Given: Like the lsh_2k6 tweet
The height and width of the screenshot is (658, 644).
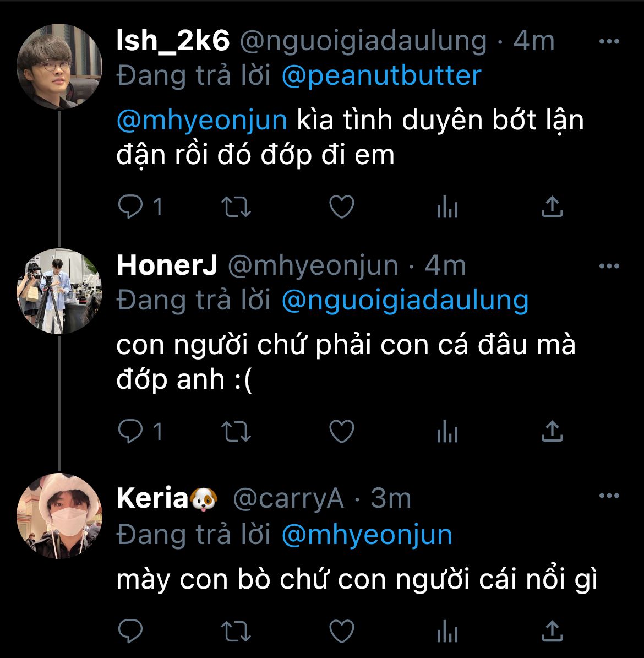Looking at the screenshot, I should (341, 208).
